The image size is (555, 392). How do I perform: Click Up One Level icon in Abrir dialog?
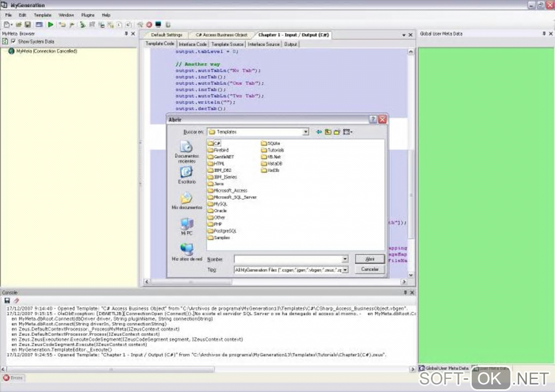click(328, 132)
